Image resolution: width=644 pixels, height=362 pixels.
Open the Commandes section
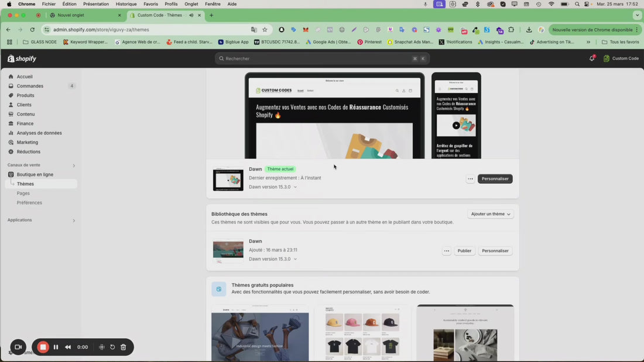[30, 86]
